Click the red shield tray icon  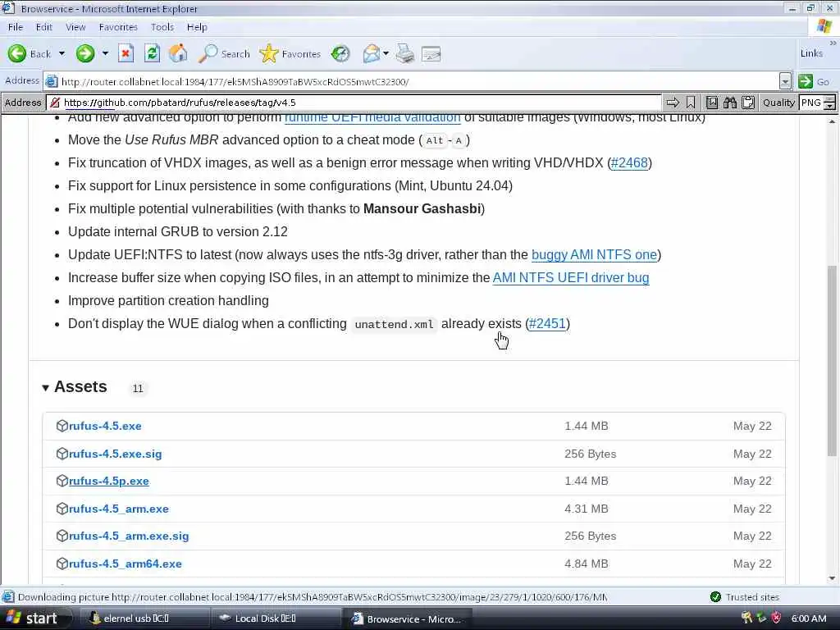point(776,619)
